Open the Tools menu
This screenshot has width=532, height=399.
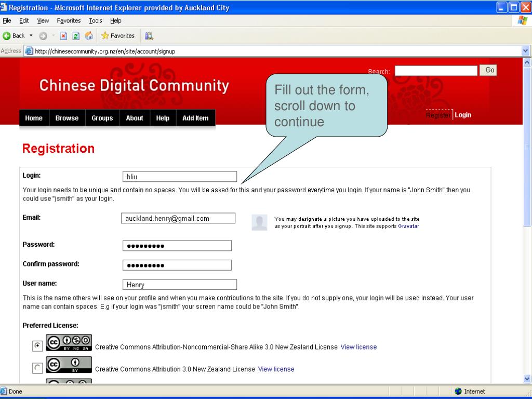click(x=96, y=21)
